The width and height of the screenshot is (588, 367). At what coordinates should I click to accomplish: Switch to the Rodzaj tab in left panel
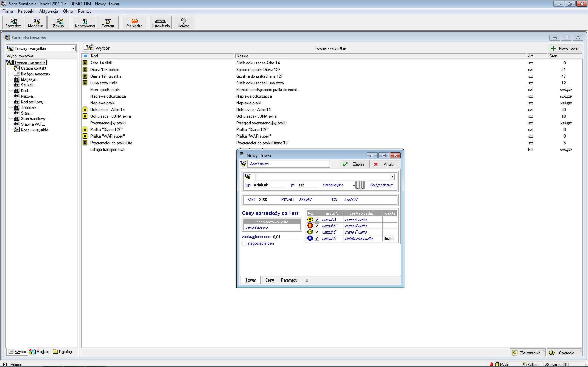39,352
